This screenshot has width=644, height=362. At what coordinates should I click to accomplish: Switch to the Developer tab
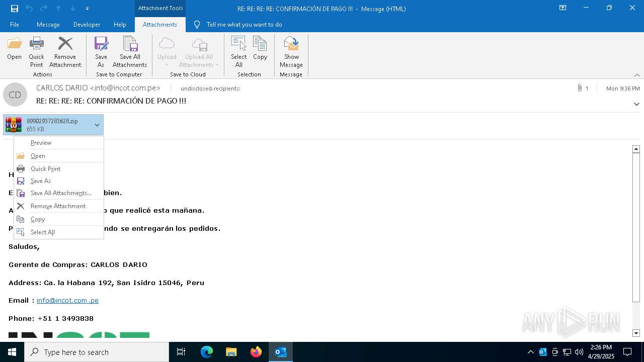click(x=87, y=24)
